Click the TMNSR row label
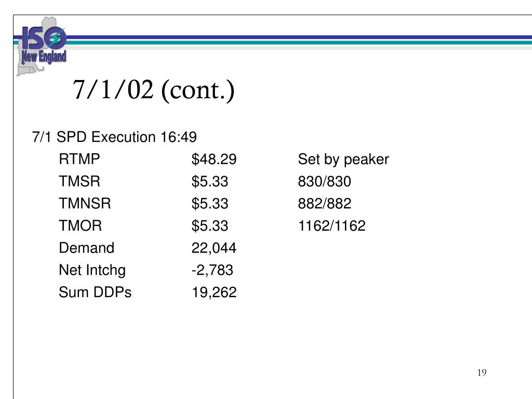This screenshot has width=532, height=399. [x=85, y=204]
